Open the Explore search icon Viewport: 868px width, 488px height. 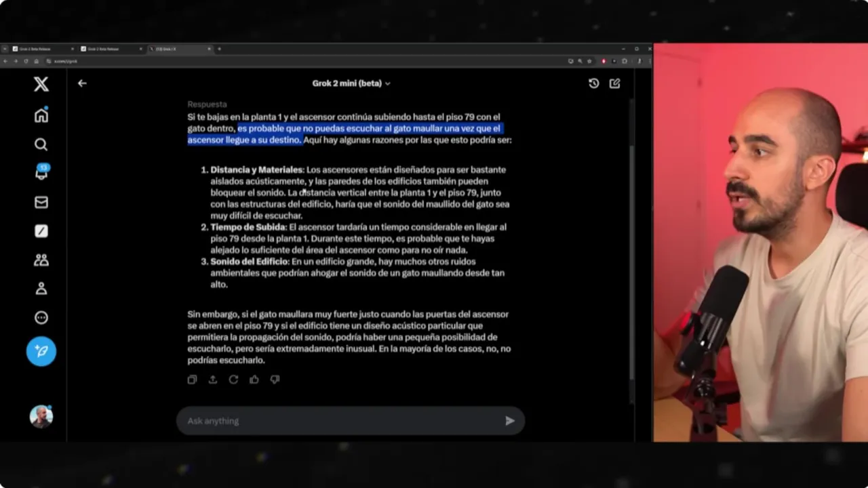point(41,144)
